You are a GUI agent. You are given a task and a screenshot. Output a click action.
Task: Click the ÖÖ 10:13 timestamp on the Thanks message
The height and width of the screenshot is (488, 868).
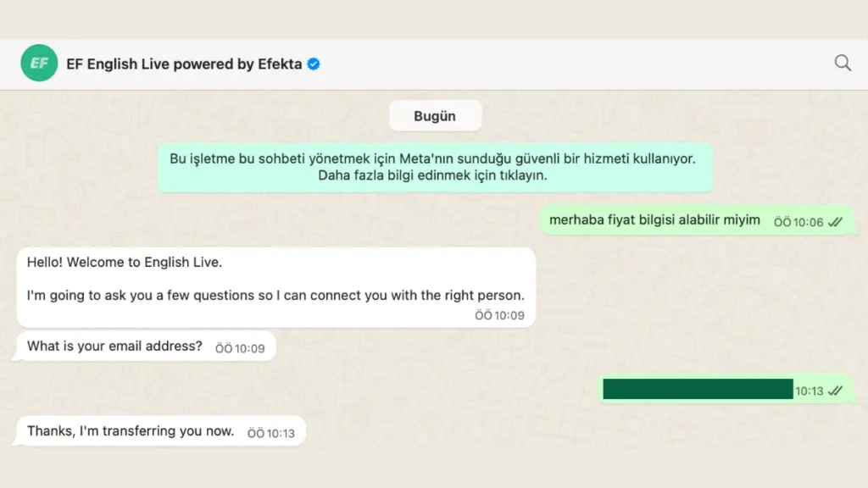coord(270,433)
